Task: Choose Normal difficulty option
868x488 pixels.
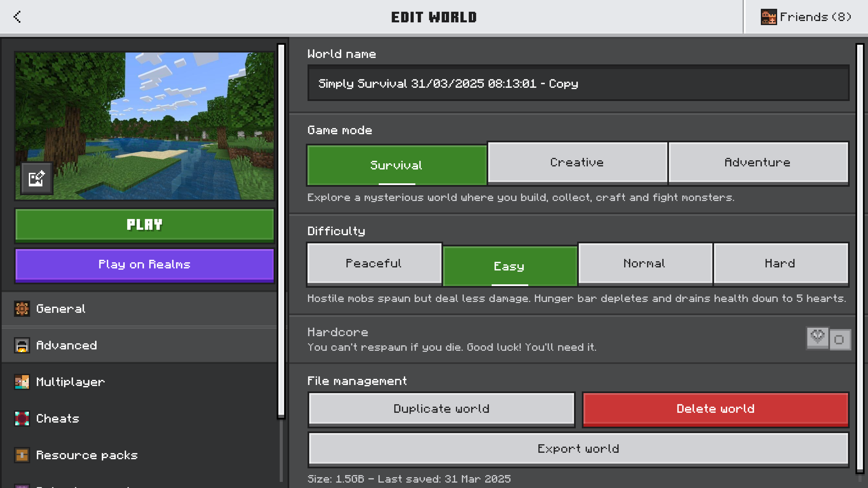Action: [645, 263]
